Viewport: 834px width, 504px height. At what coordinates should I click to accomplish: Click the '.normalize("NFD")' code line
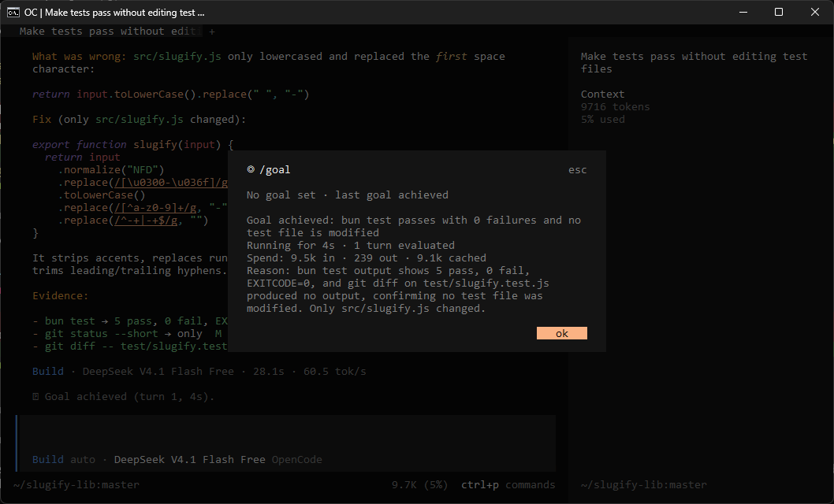(110, 170)
